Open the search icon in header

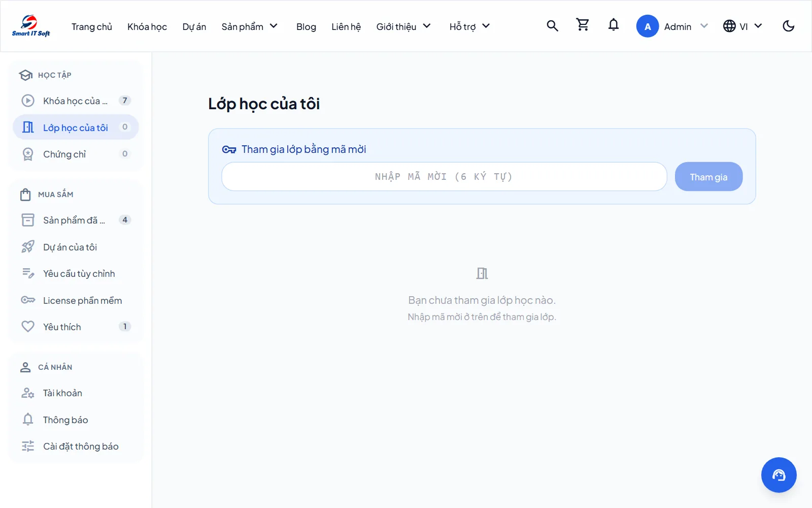tap(552, 26)
